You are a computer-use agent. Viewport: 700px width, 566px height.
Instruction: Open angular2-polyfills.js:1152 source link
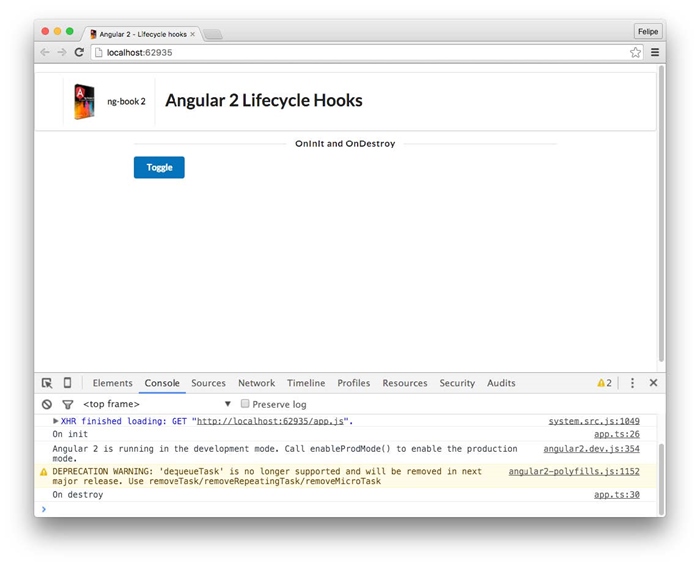click(x=573, y=471)
